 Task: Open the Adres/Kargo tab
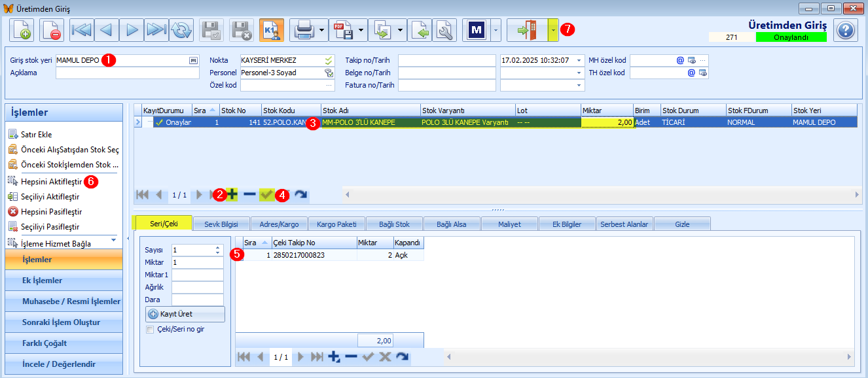pyautogui.click(x=279, y=224)
